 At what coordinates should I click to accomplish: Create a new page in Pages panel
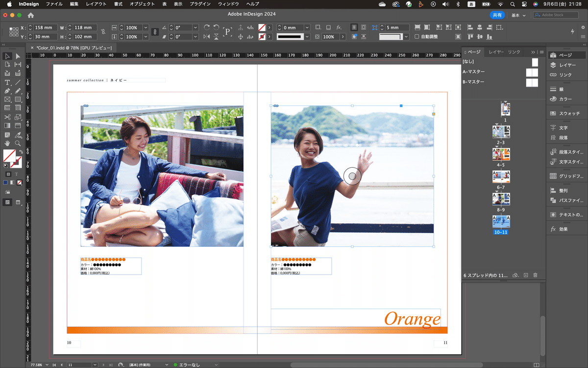[525, 275]
